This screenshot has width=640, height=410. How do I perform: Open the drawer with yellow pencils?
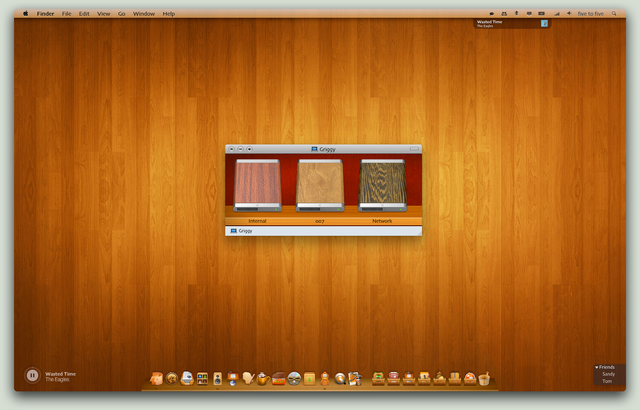(x=424, y=379)
